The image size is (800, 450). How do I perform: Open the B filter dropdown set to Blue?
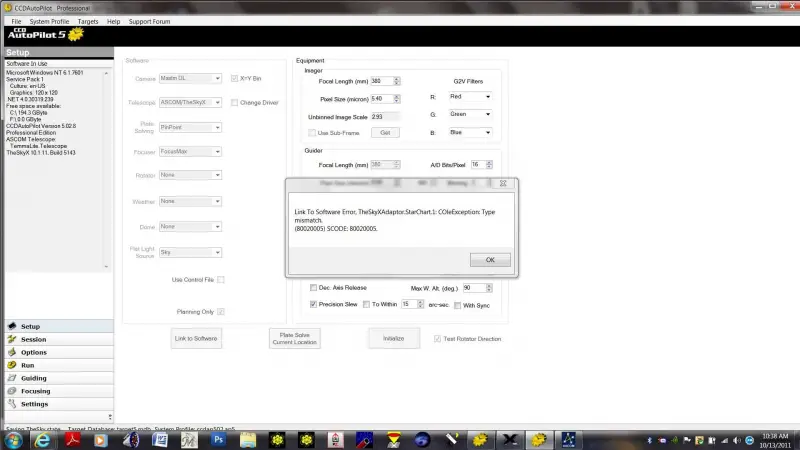click(x=470, y=132)
